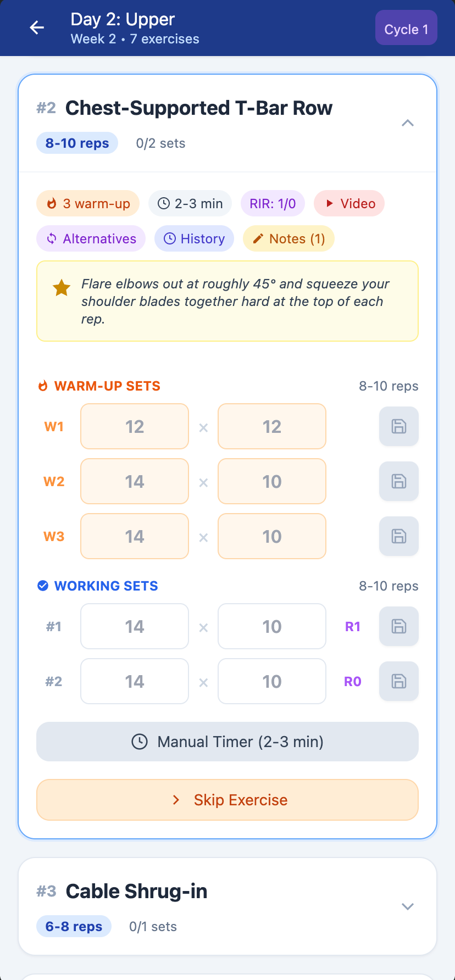The image size is (455, 980).
Task: Tap the 3 warm-up chip
Action: click(88, 203)
